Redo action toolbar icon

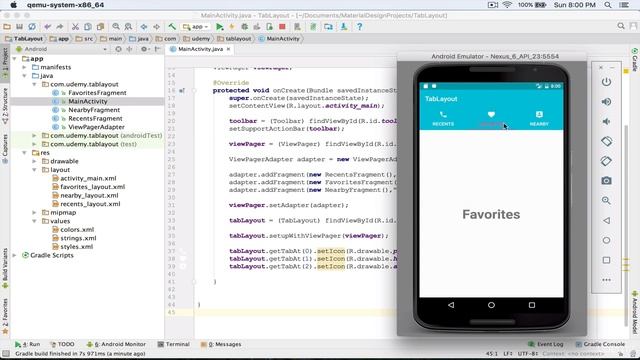coord(60,27)
